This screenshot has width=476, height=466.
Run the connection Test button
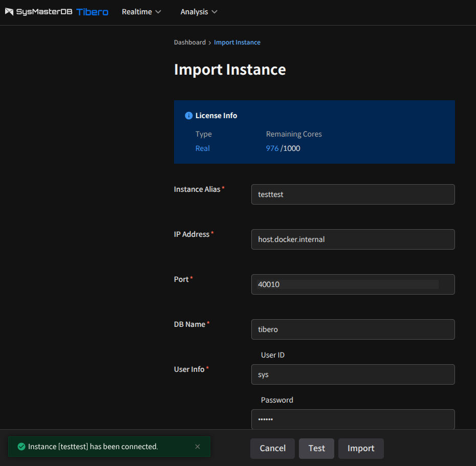click(316, 449)
